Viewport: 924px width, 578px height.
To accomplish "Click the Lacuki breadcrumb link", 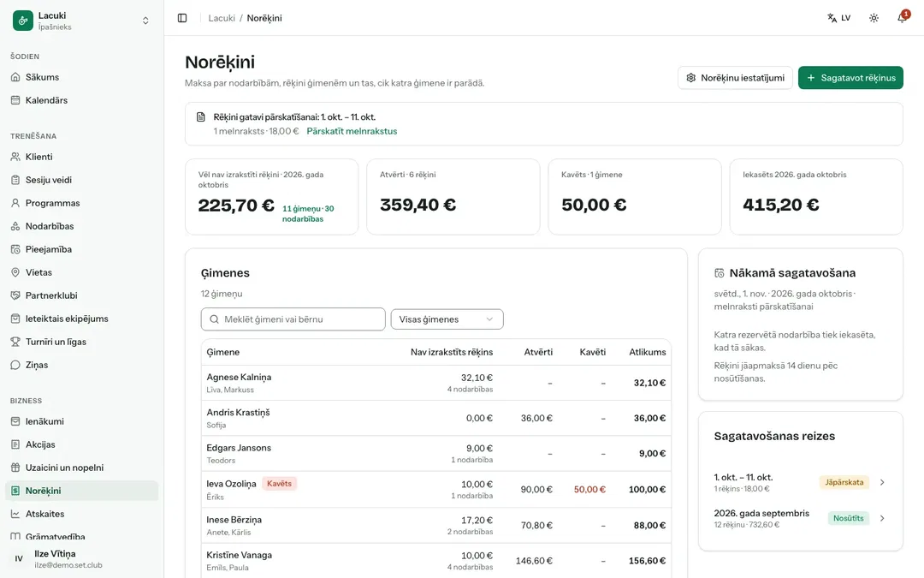I will click(x=222, y=18).
